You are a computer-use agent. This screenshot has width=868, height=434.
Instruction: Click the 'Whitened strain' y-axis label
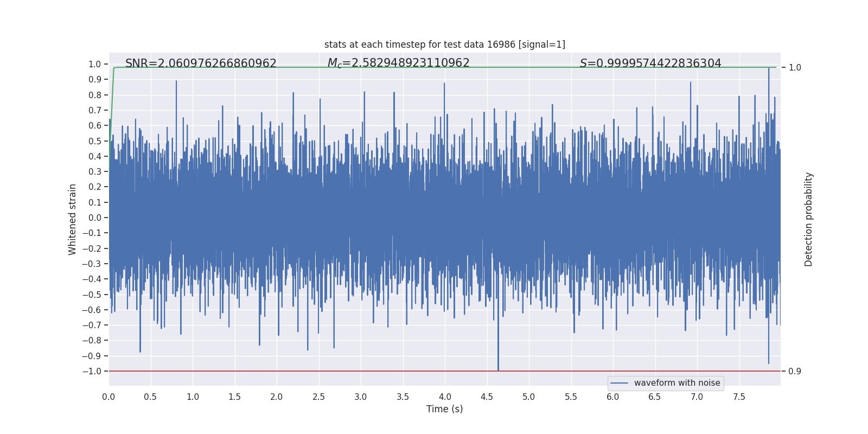(73, 219)
